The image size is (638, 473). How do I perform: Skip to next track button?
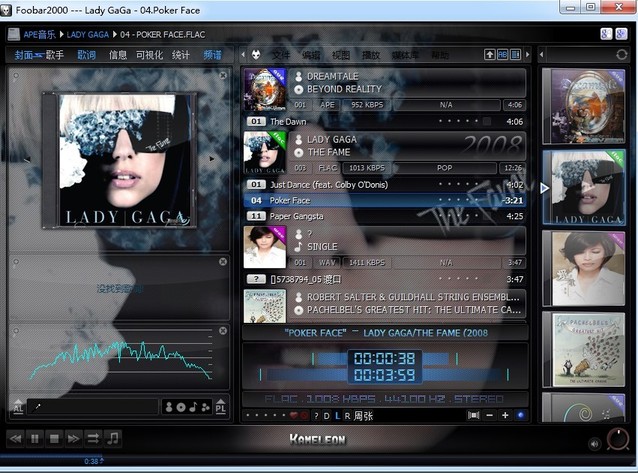click(x=74, y=439)
